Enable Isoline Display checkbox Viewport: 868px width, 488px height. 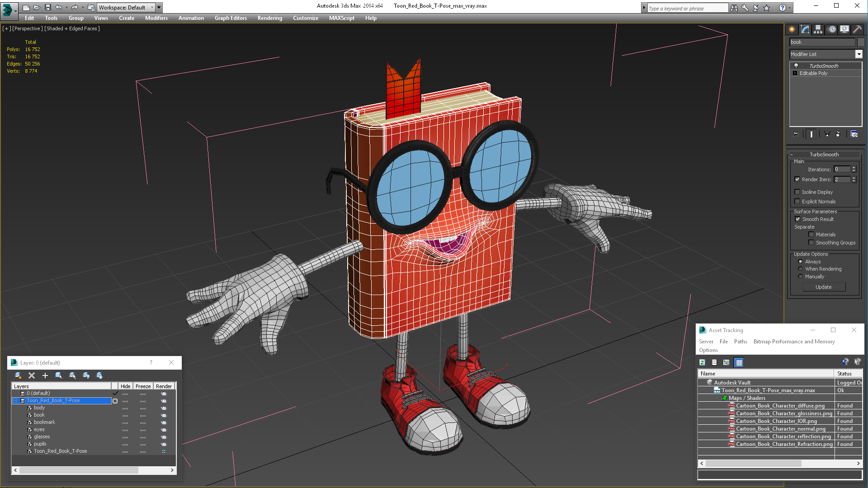(x=797, y=192)
